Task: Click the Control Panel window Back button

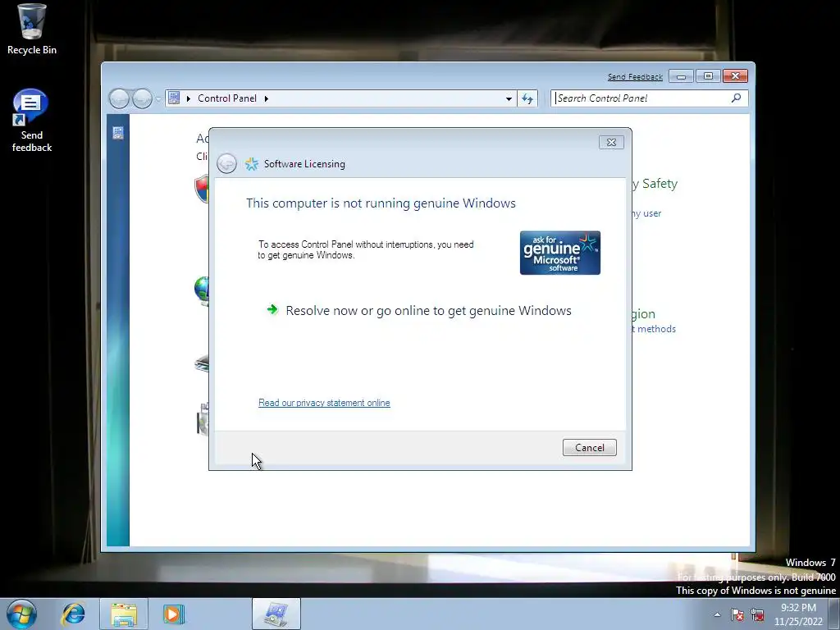Action: 119,98
